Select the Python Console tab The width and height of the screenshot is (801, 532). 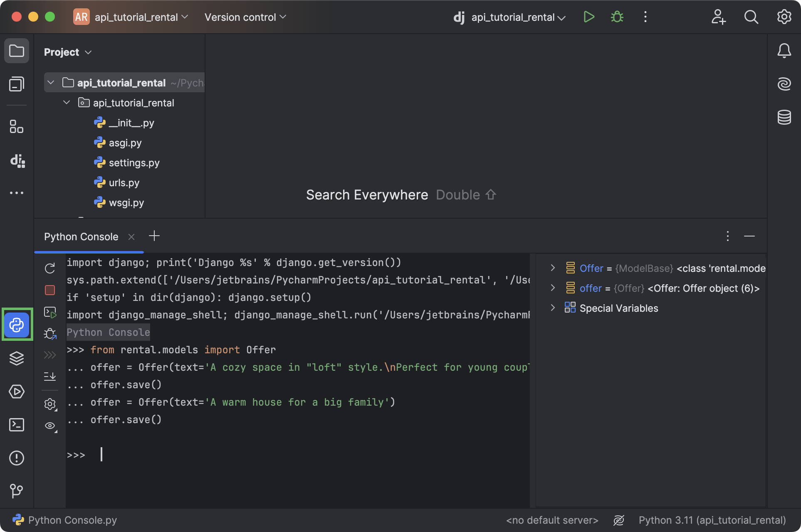(81, 236)
